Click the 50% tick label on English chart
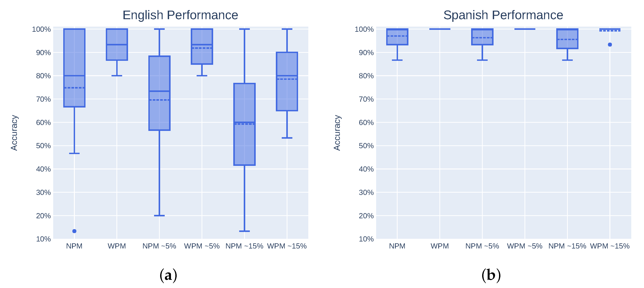Viewport: 644px width, 288px height. pyautogui.click(x=43, y=146)
